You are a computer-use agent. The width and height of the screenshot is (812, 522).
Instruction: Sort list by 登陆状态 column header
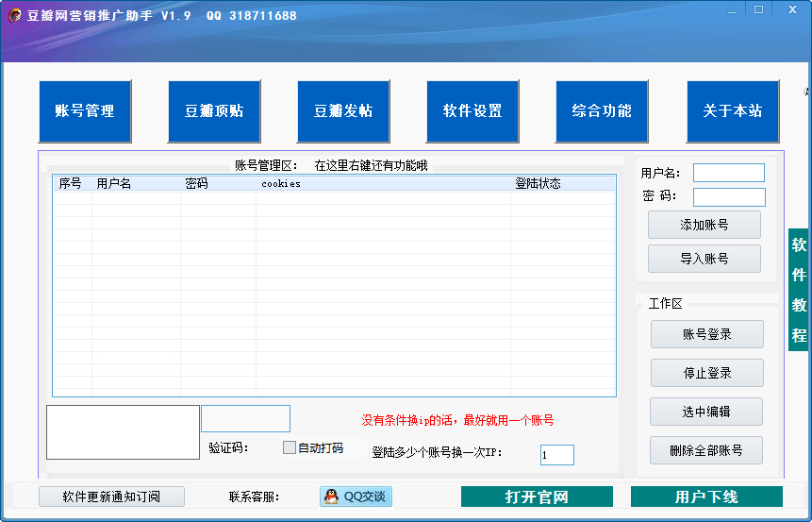click(x=538, y=183)
